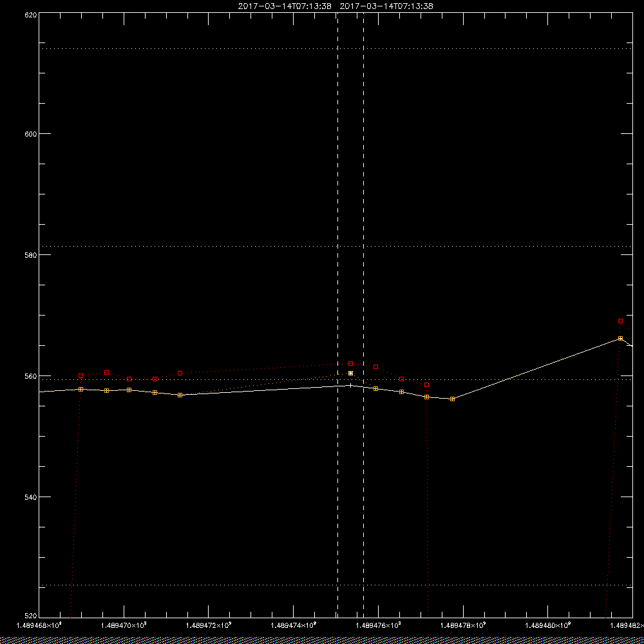Select the orange square marker between the dashed vertical lines
The height and width of the screenshot is (644, 644).
tap(350, 374)
